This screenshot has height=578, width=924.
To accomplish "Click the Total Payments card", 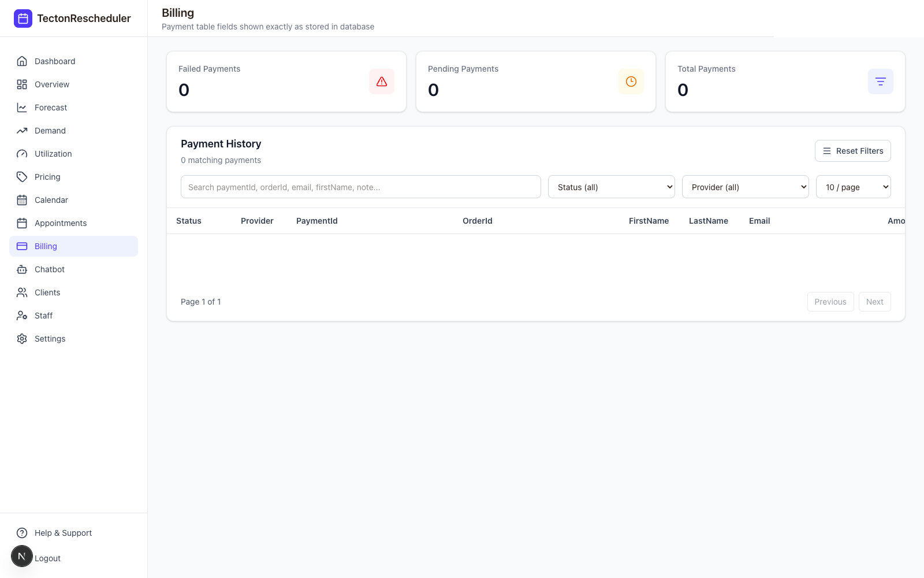I will [x=785, y=81].
